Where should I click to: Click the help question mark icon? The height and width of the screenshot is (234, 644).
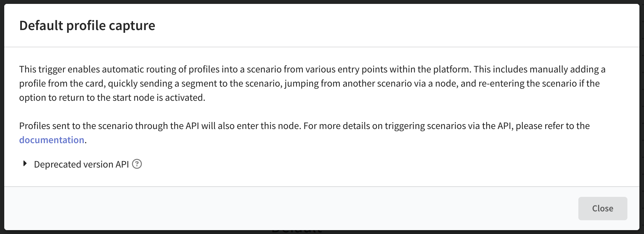tap(137, 164)
